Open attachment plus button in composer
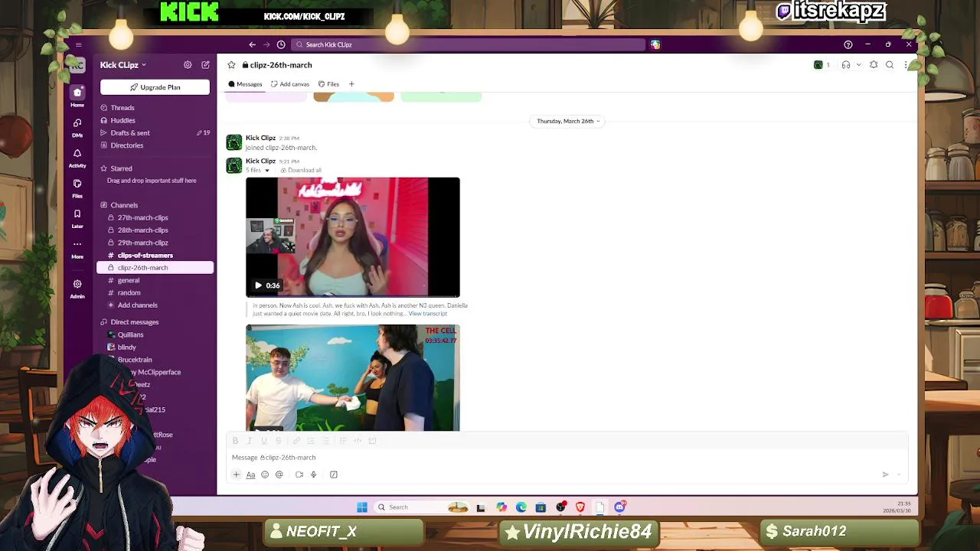980x551 pixels. [x=236, y=474]
